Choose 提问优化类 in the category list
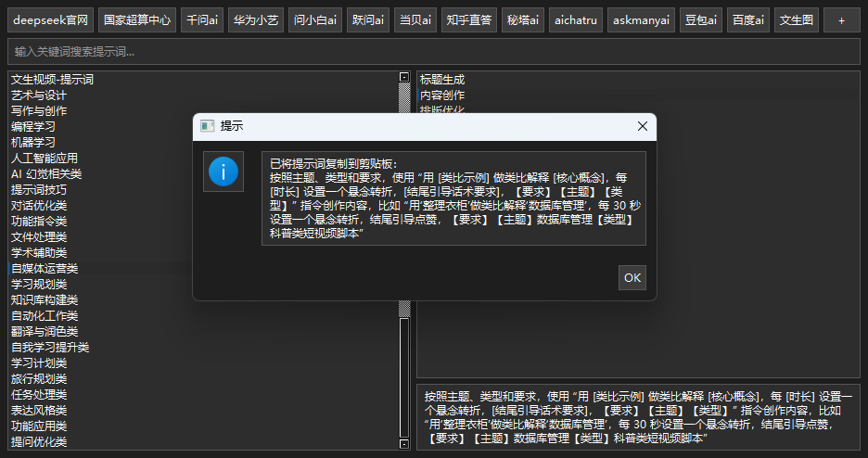 click(39, 442)
